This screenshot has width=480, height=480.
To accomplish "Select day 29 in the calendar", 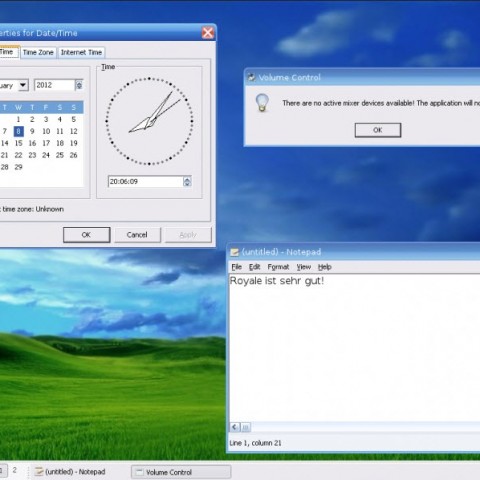I will tap(18, 167).
